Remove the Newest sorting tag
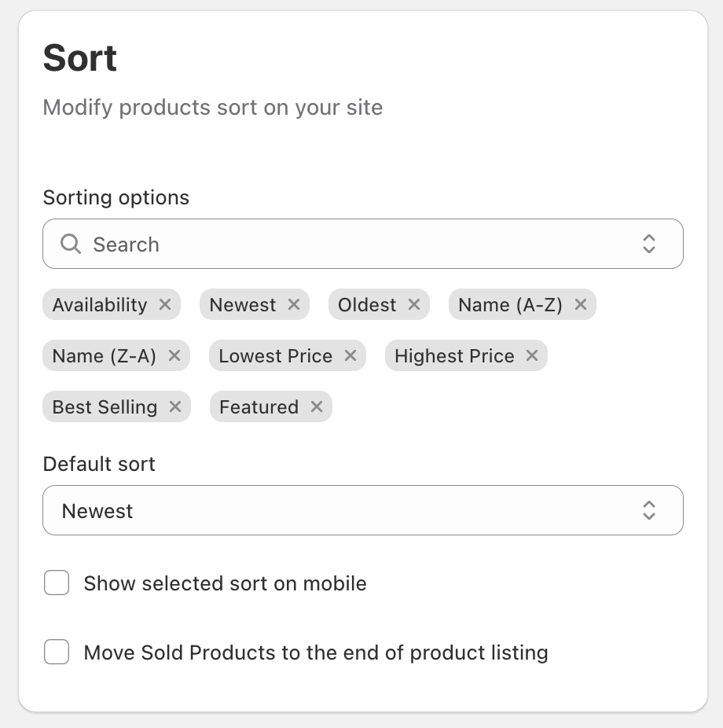Screen dimensions: 723x728 (x=294, y=305)
